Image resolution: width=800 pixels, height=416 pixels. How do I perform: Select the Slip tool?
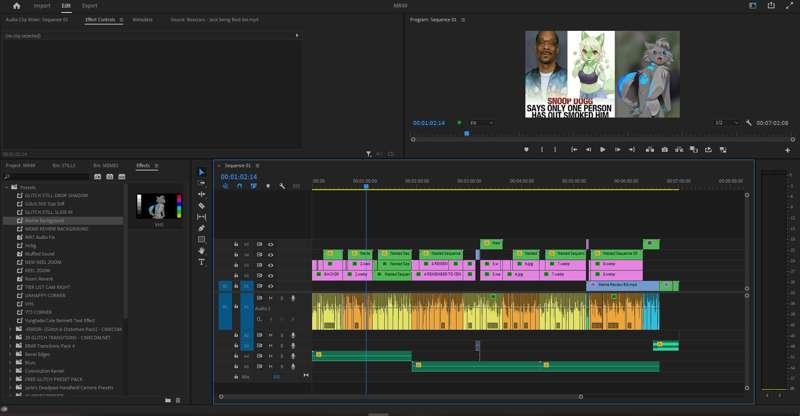pyautogui.click(x=202, y=217)
